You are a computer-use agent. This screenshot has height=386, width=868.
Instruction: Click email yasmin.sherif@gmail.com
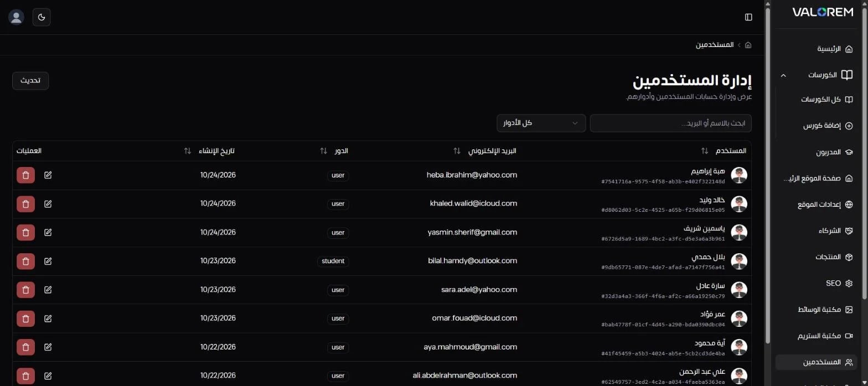click(x=472, y=232)
